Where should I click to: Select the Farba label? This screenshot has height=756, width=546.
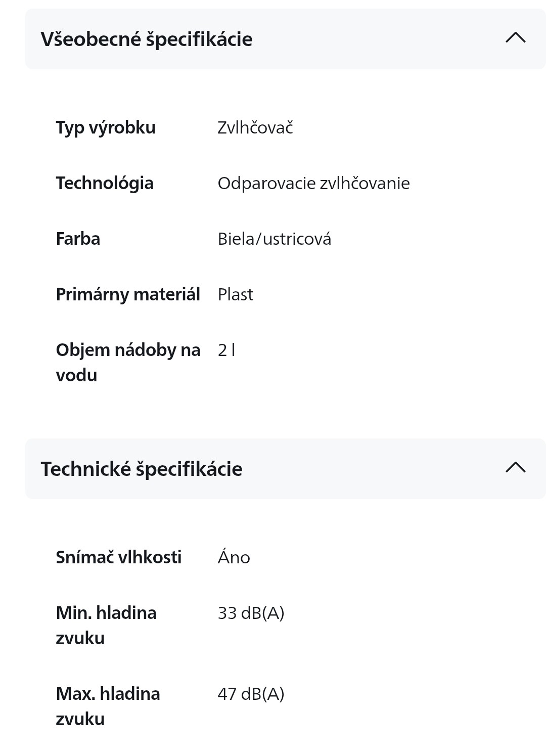coord(78,239)
